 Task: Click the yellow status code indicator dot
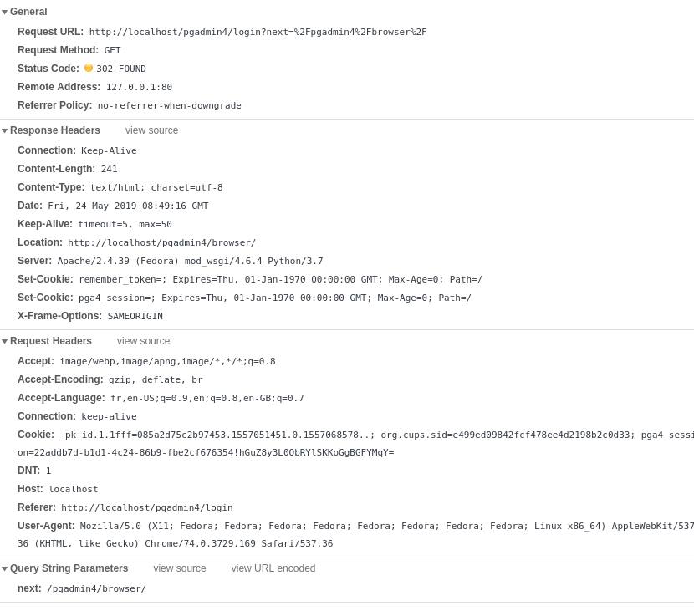89,68
